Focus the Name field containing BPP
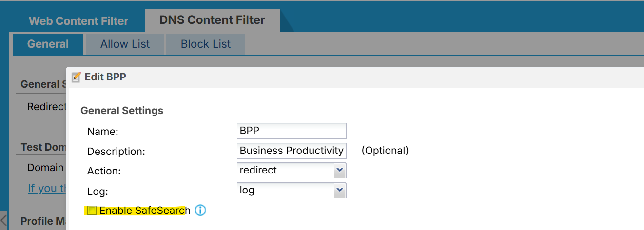644x230 pixels. click(x=291, y=131)
